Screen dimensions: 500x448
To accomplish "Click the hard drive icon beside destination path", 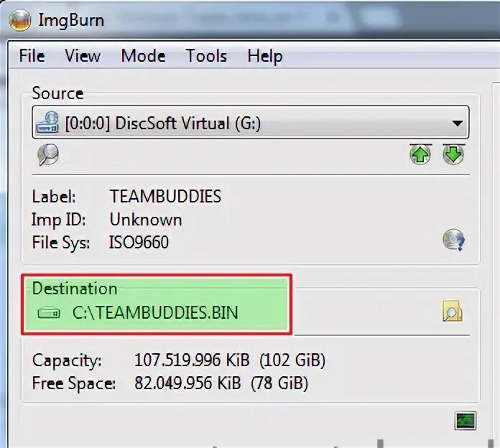I will (49, 313).
